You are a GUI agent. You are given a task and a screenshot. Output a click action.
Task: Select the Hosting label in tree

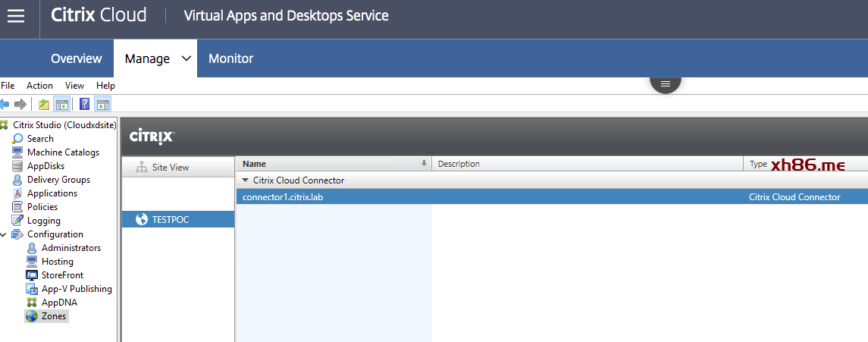(x=58, y=261)
